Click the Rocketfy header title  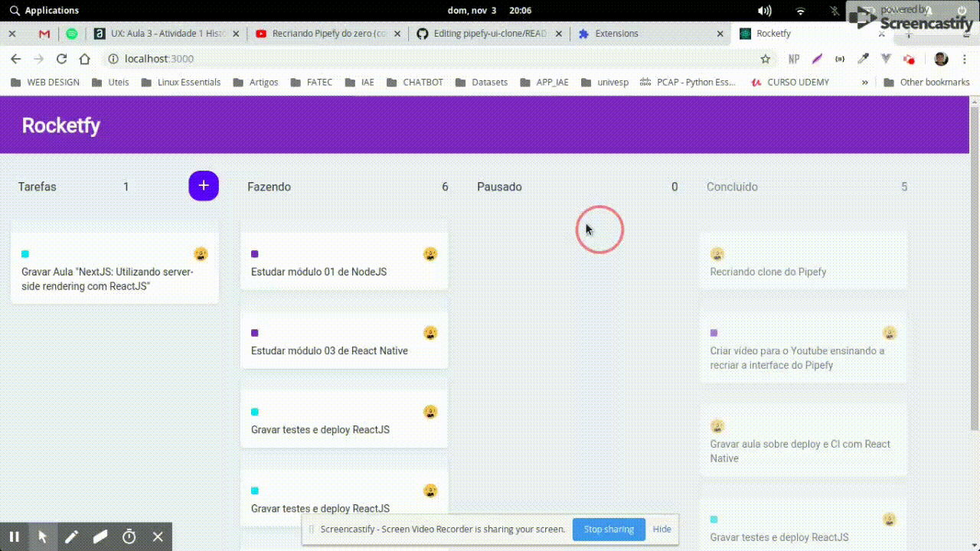click(61, 126)
